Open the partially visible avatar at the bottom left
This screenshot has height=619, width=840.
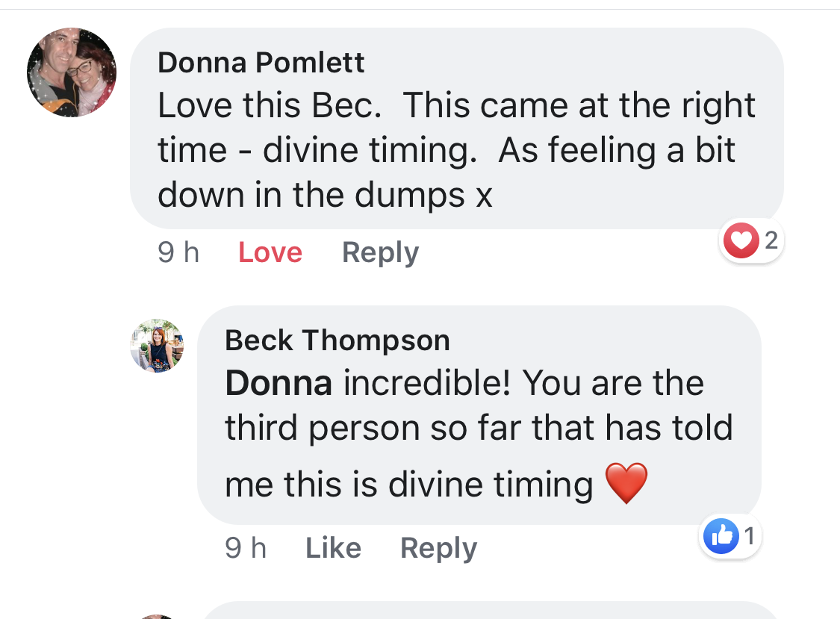pyautogui.click(x=157, y=616)
